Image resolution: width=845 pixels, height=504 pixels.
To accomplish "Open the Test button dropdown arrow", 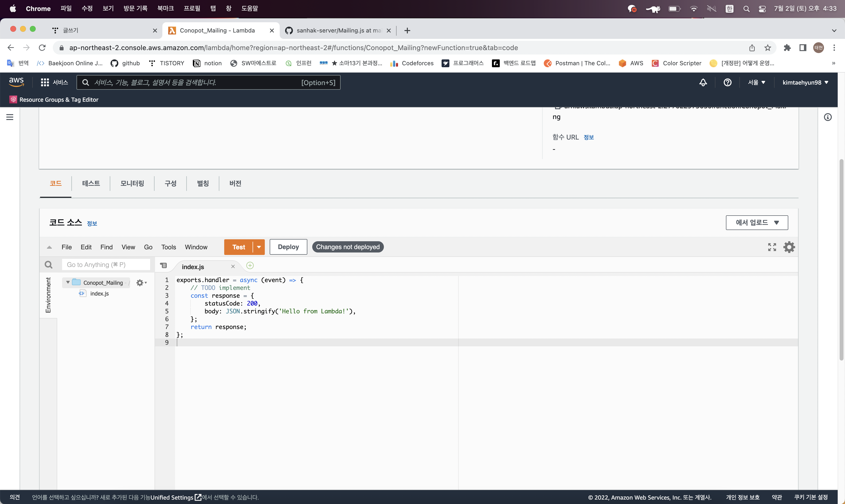I will pos(259,247).
